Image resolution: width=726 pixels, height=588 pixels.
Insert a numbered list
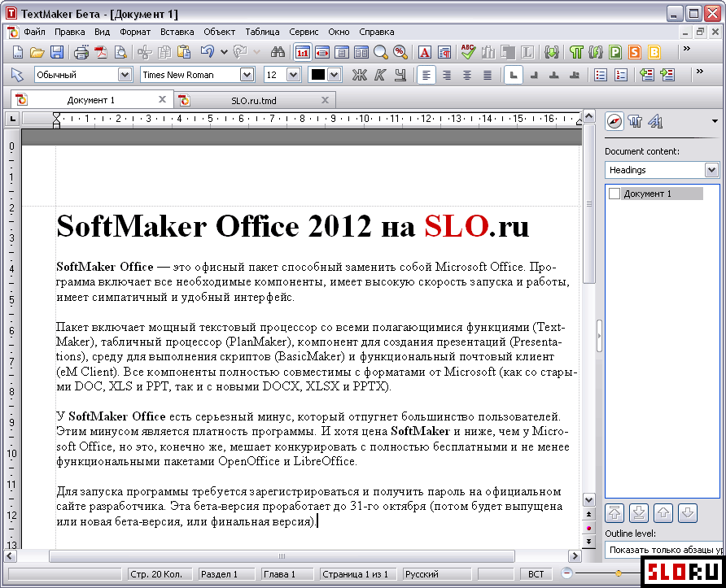[x=620, y=75]
